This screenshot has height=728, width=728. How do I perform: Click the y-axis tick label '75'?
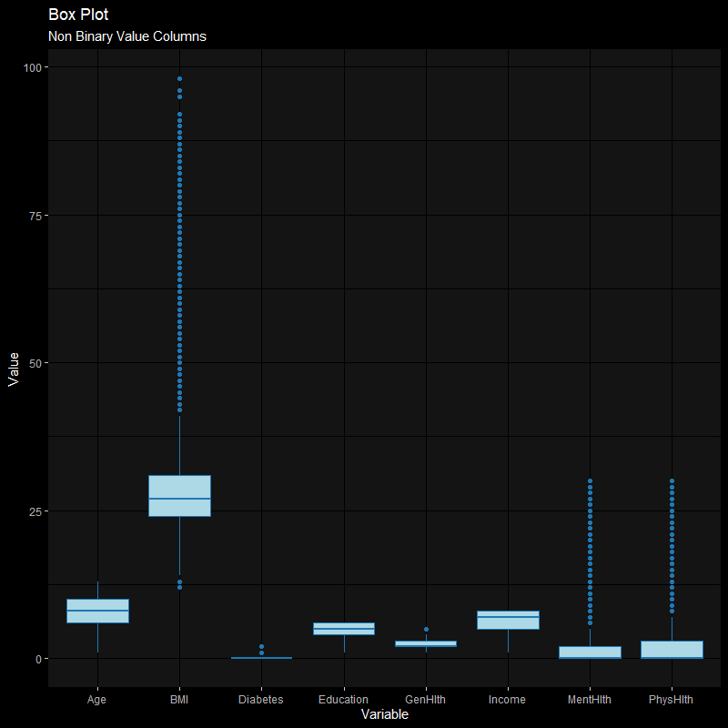click(x=35, y=216)
